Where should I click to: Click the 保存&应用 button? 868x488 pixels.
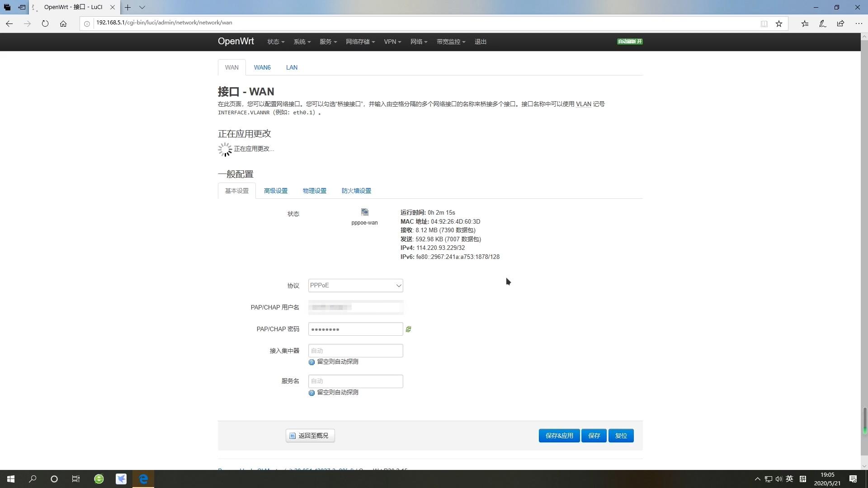pos(559,436)
